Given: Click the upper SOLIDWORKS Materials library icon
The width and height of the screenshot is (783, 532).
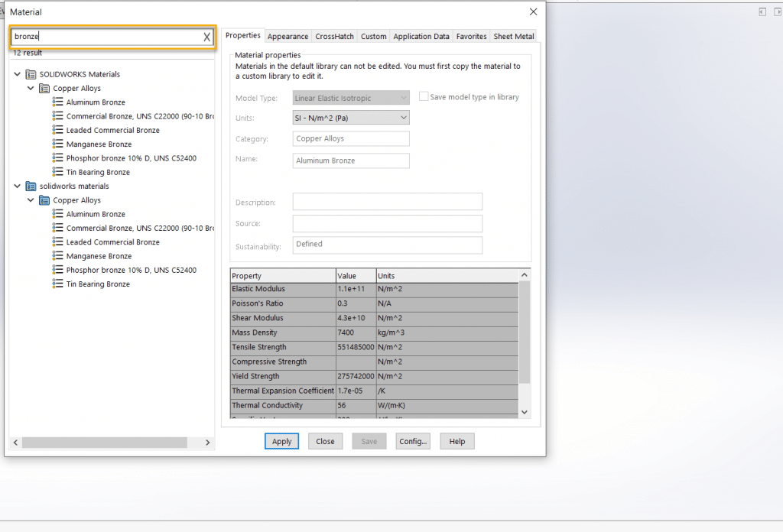Looking at the screenshot, I should coord(31,74).
